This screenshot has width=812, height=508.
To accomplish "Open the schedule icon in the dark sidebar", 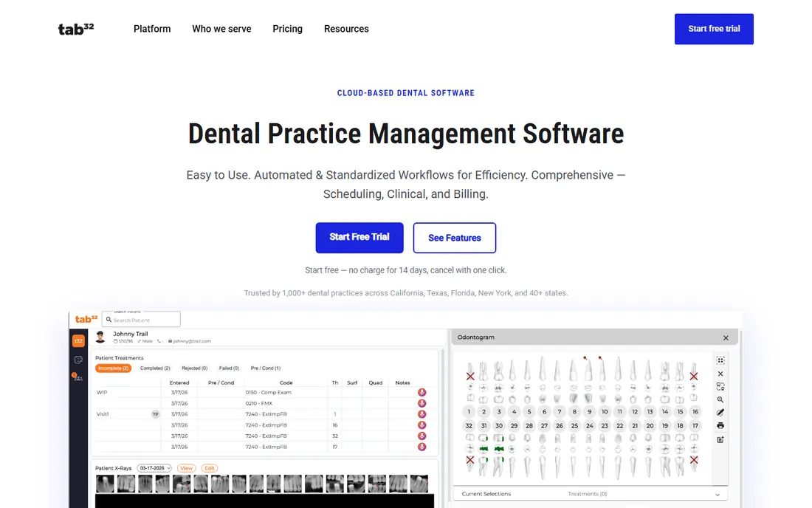I will tap(78, 360).
